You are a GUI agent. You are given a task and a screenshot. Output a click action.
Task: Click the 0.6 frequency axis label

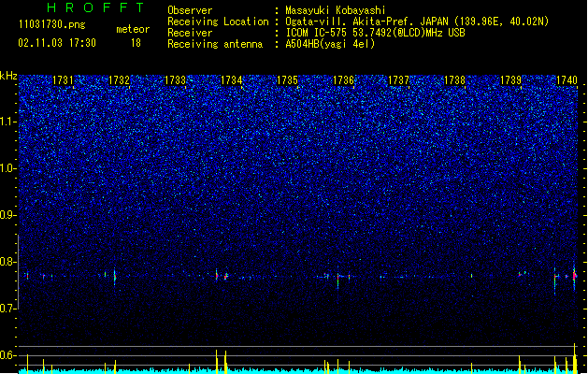(8, 355)
